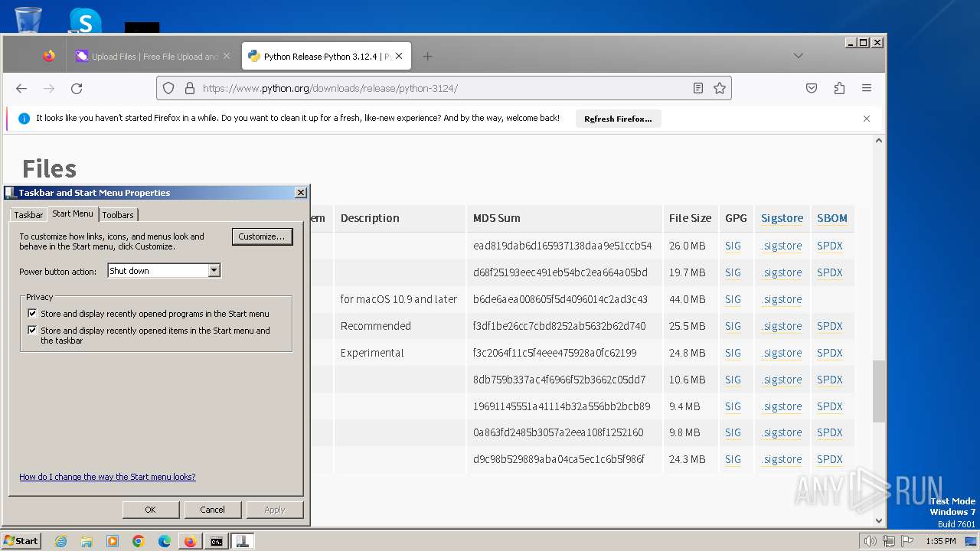980x551 pixels.
Task: Open Recycle Bin on desktop
Action: point(28,20)
